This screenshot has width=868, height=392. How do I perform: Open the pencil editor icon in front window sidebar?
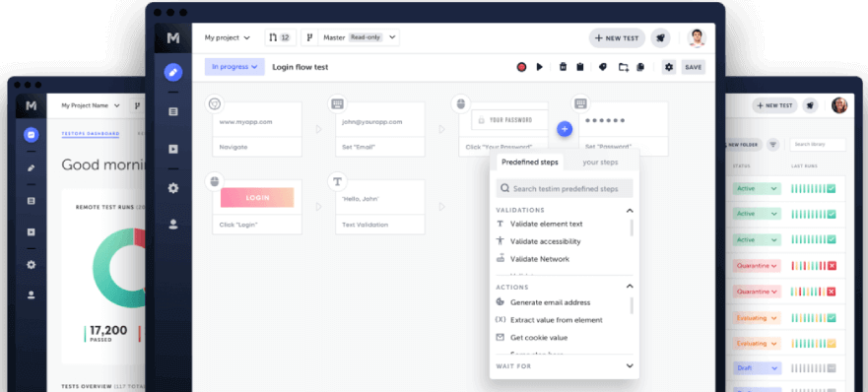pyautogui.click(x=173, y=72)
